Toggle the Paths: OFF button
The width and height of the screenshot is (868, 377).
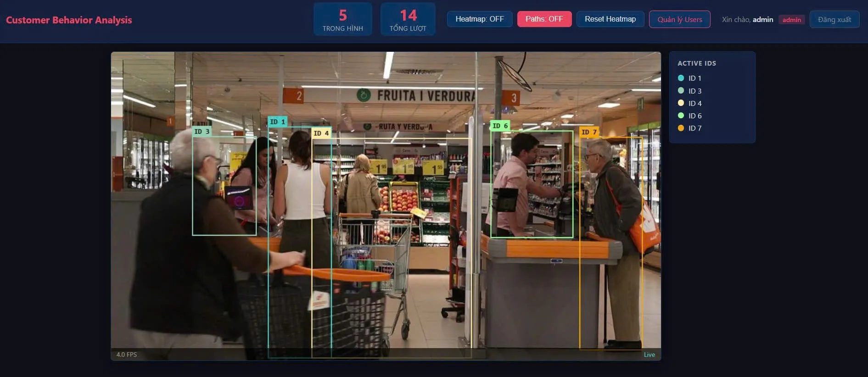544,19
